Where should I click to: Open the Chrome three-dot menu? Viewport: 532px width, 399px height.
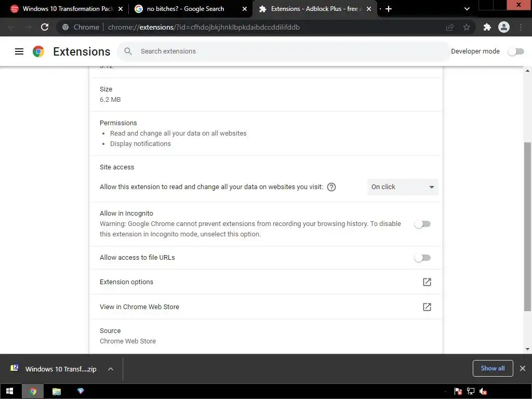tap(521, 27)
